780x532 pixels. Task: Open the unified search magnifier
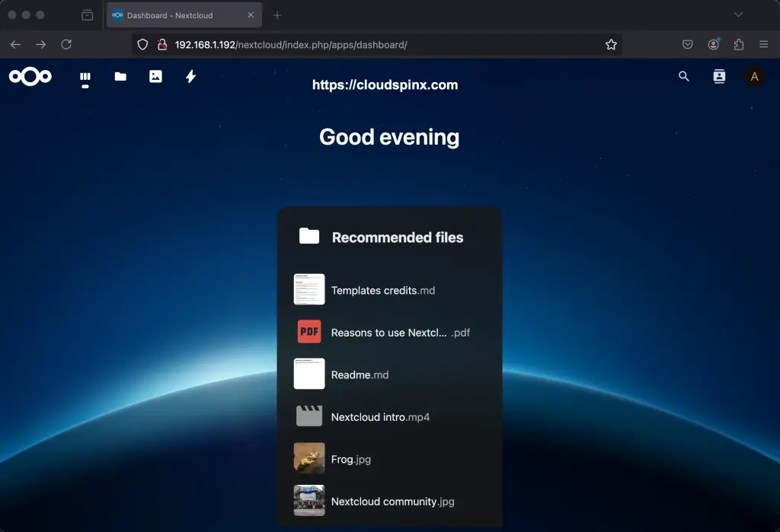click(683, 76)
